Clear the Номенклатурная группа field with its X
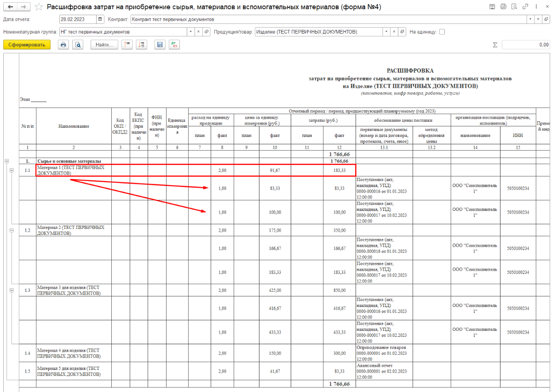552x392 pixels. point(198,32)
